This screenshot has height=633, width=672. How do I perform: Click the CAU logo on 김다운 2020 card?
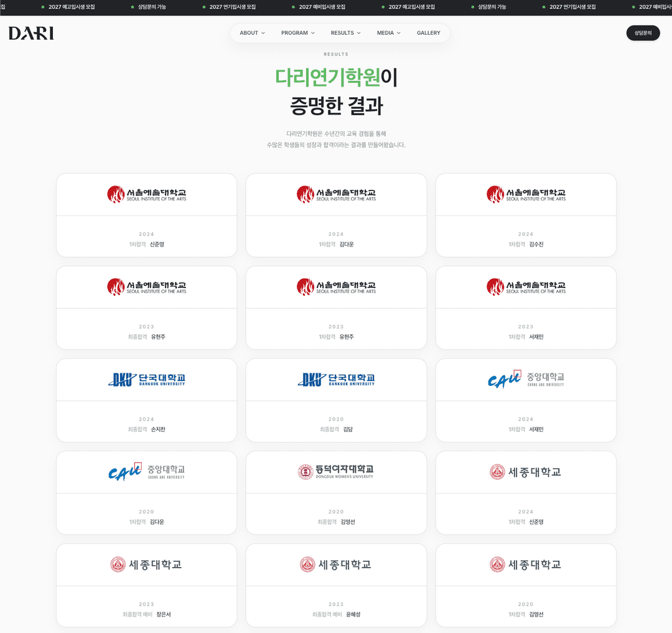(x=146, y=471)
